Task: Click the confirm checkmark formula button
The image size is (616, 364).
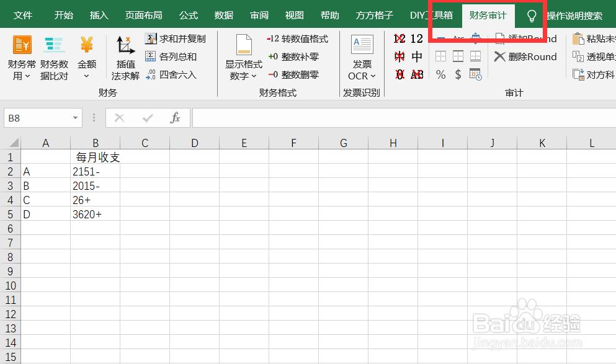Action: [148, 118]
